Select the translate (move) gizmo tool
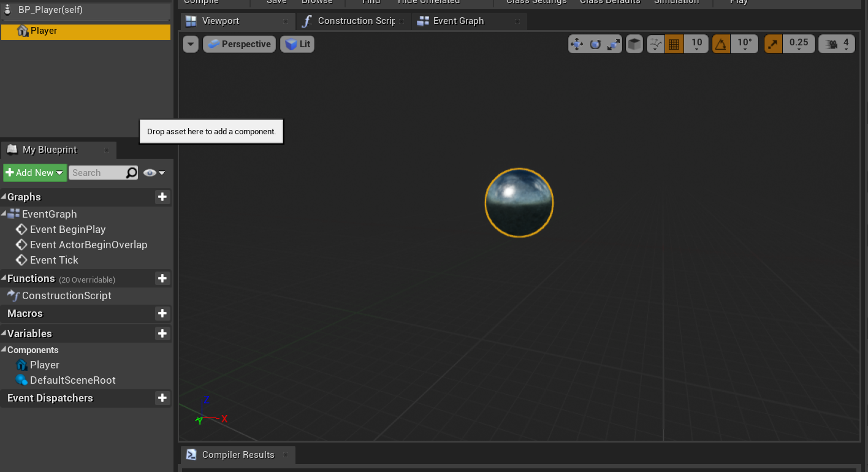Viewport: 868px width, 472px height. (x=577, y=44)
